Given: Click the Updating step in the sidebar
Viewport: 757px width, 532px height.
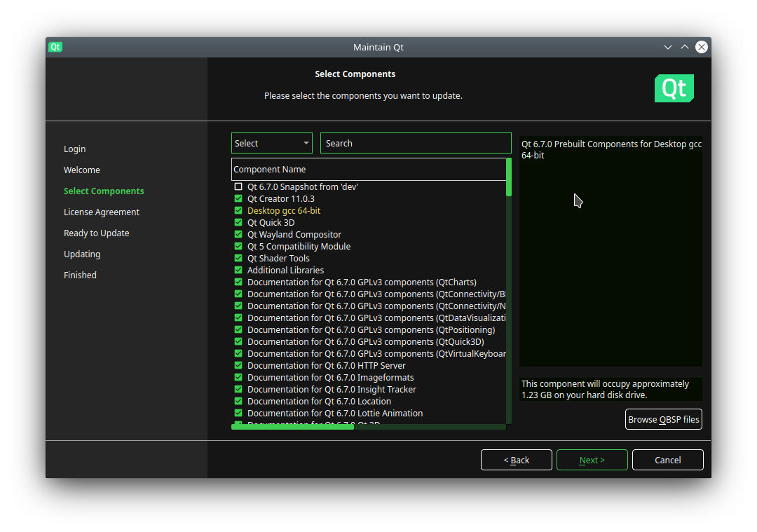Looking at the screenshot, I should 82,254.
